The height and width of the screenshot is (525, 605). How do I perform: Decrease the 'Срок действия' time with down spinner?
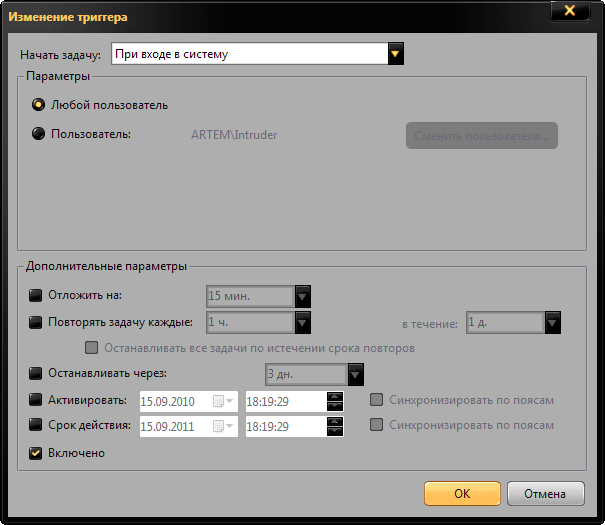(335, 431)
